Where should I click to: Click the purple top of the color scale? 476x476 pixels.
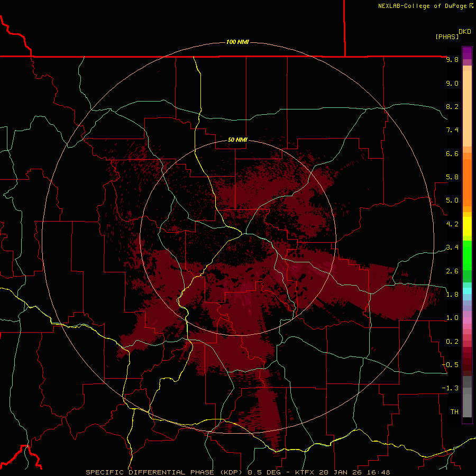467,53
